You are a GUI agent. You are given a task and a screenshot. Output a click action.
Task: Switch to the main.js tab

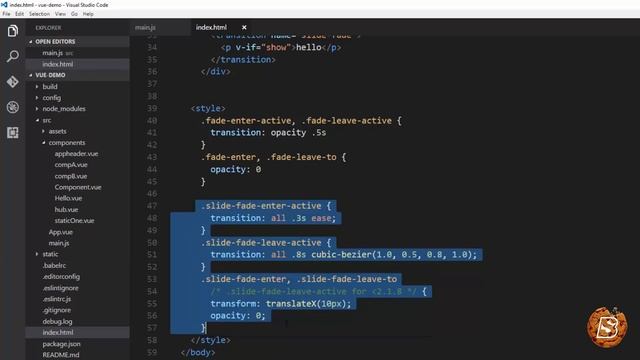146,27
